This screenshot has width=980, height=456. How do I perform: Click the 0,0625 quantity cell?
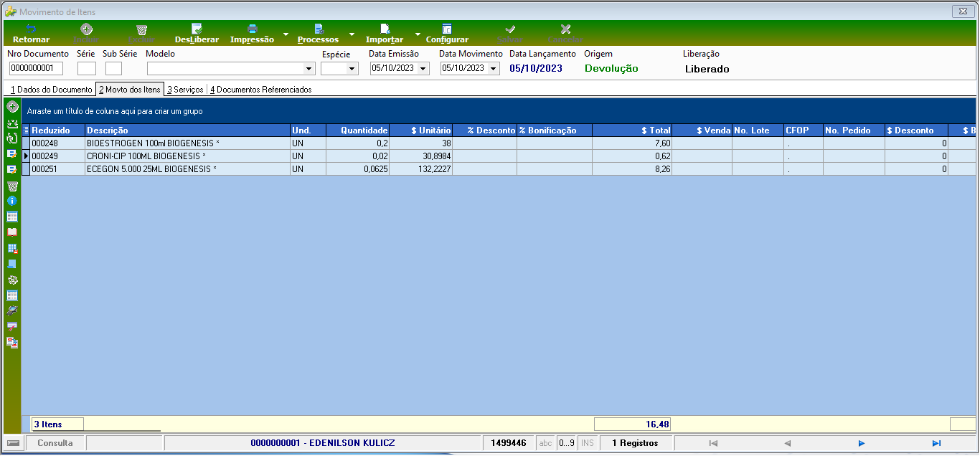tap(357, 168)
